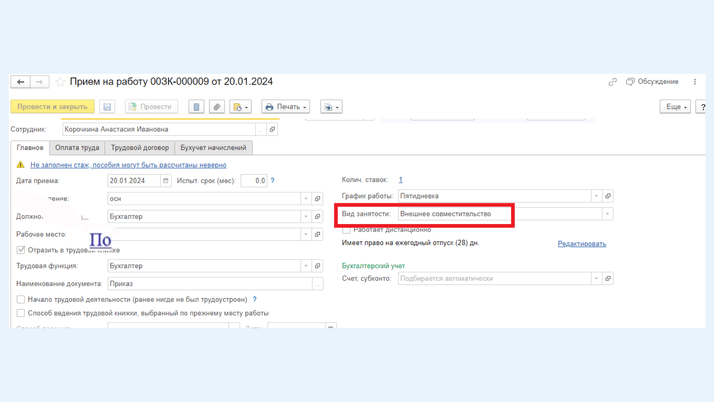Click the Редактировать link

coord(582,244)
